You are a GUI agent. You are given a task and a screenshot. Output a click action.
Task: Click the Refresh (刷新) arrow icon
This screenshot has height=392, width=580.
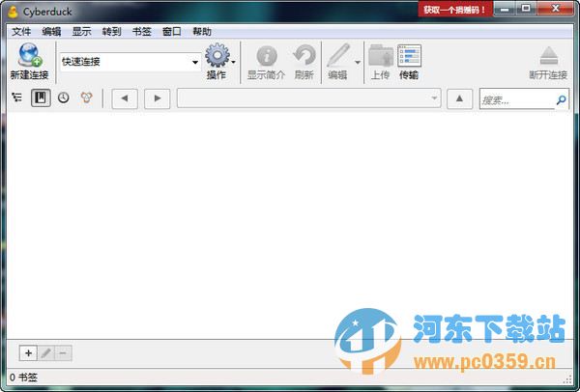click(x=304, y=55)
